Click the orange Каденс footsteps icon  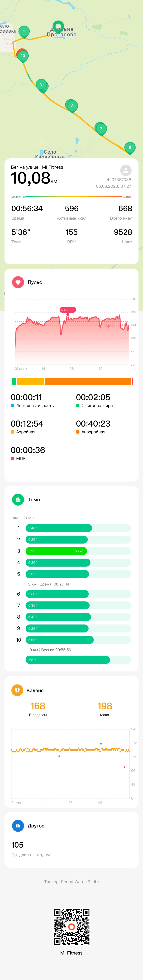click(17, 690)
